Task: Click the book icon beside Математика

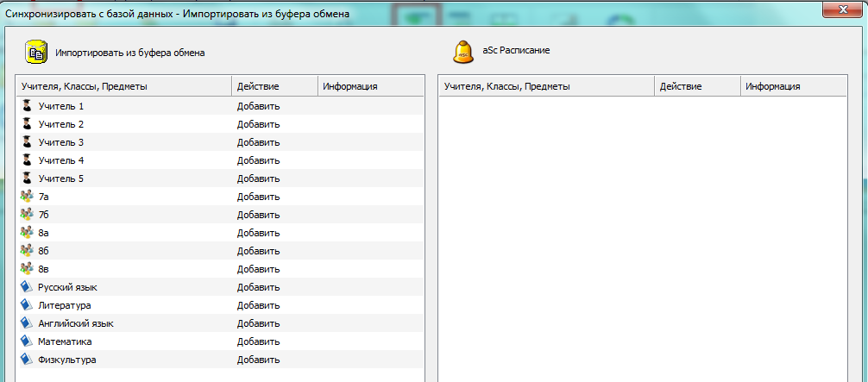Action: [27, 341]
